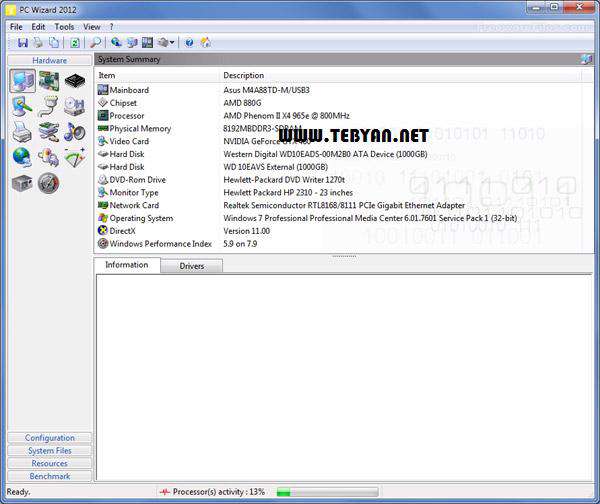Open the Configuration category
The width and height of the screenshot is (600, 504).
pos(49,438)
